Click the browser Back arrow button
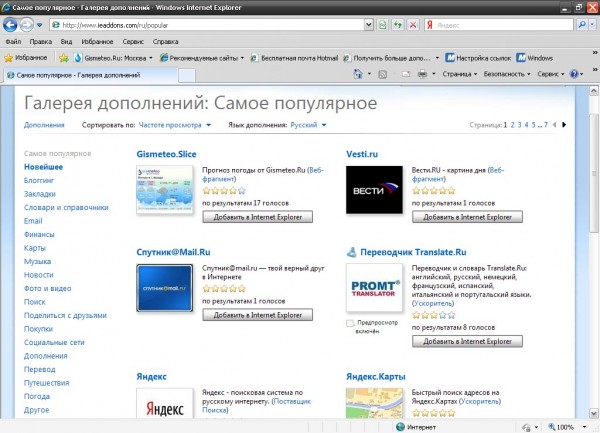 click(10, 25)
